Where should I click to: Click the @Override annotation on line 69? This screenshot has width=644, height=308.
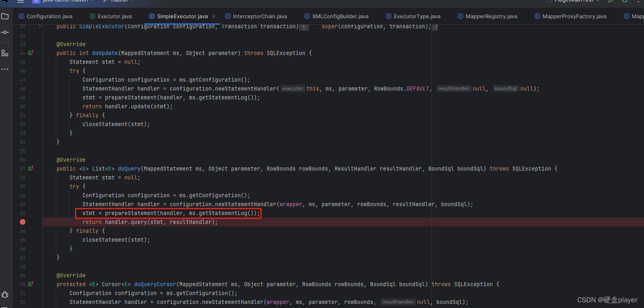71,275
